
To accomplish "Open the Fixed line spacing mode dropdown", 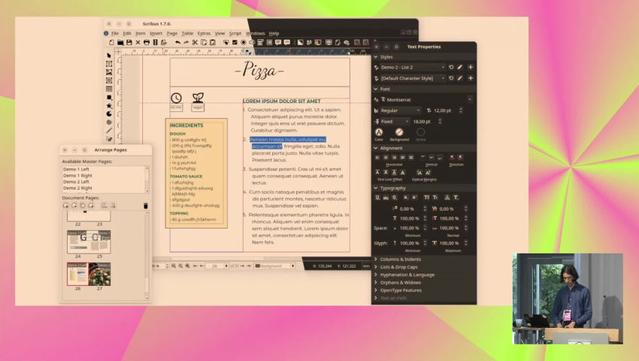I will coord(395,121).
